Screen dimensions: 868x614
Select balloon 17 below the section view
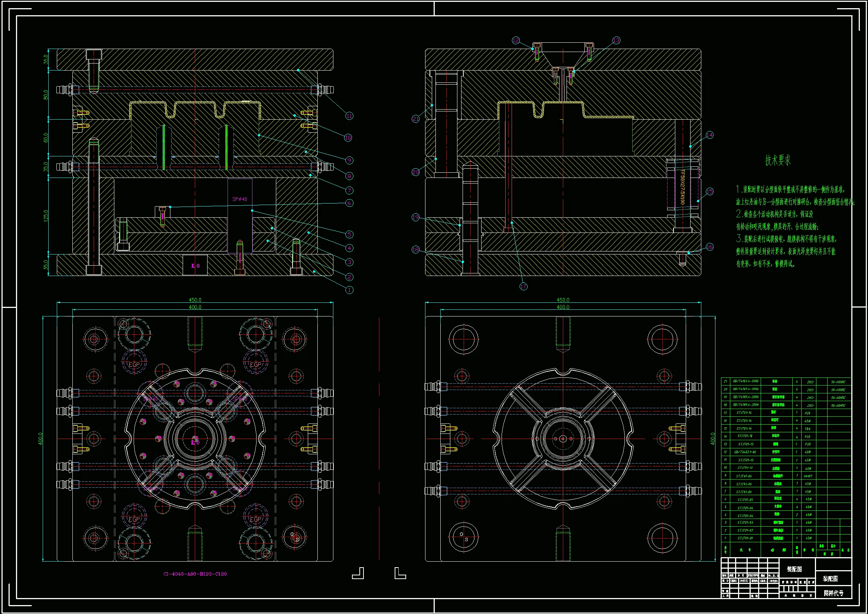click(523, 286)
